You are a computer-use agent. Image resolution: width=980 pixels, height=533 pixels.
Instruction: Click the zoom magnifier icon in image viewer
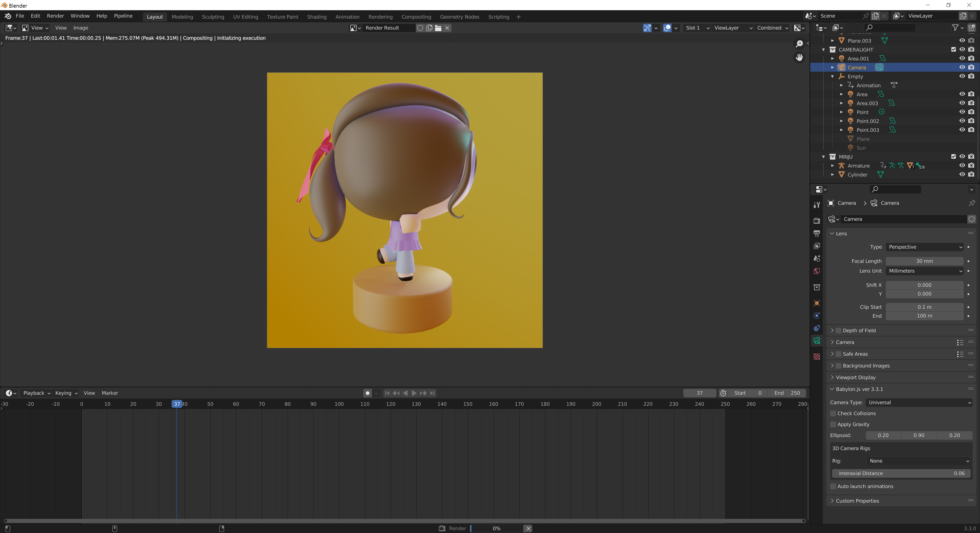[x=799, y=44]
